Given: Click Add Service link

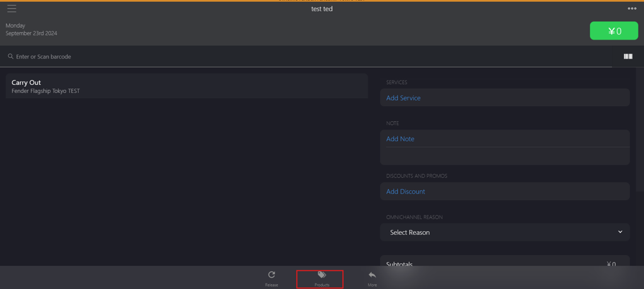Looking at the screenshot, I should pos(403,98).
